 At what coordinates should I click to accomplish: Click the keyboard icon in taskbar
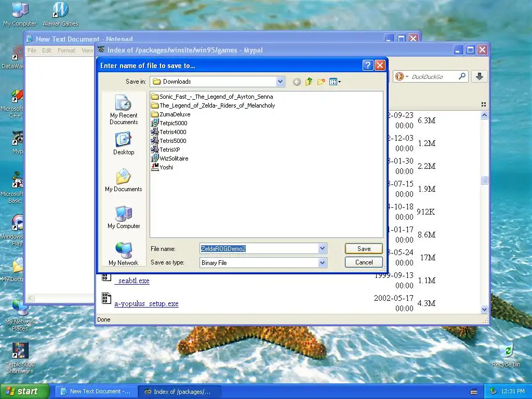click(474, 392)
